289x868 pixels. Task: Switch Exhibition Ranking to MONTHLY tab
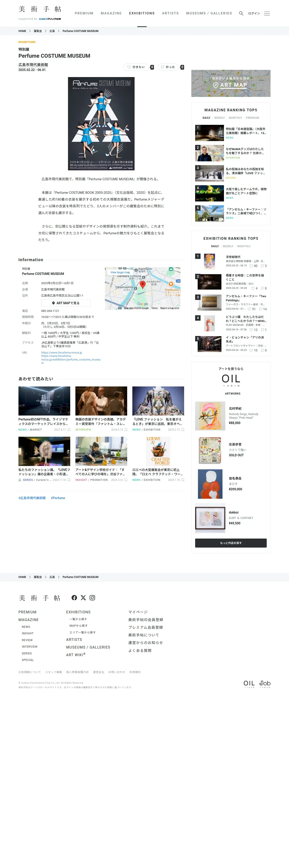tap(244, 246)
